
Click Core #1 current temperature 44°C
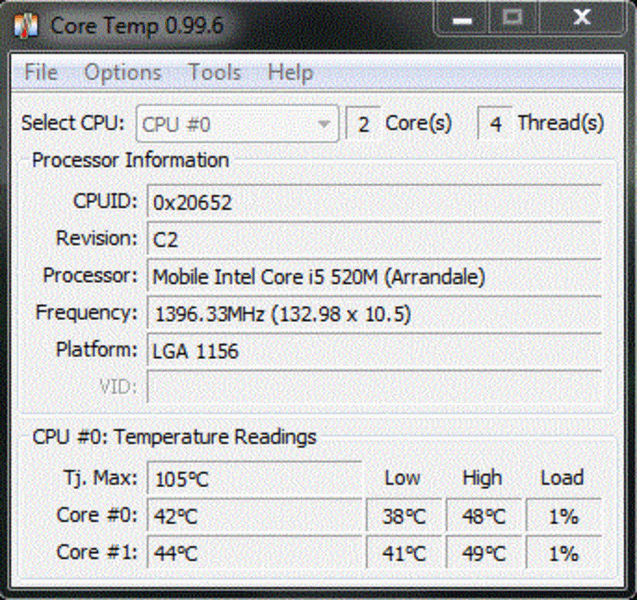254,552
